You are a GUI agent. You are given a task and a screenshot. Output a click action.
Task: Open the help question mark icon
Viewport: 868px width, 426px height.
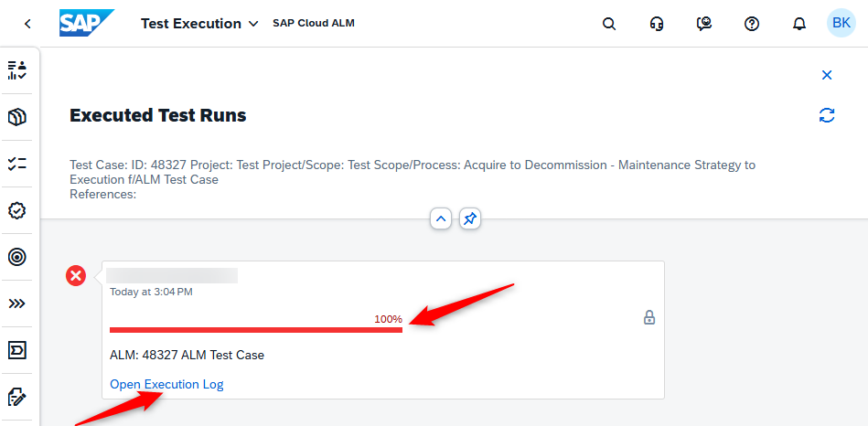(x=752, y=24)
